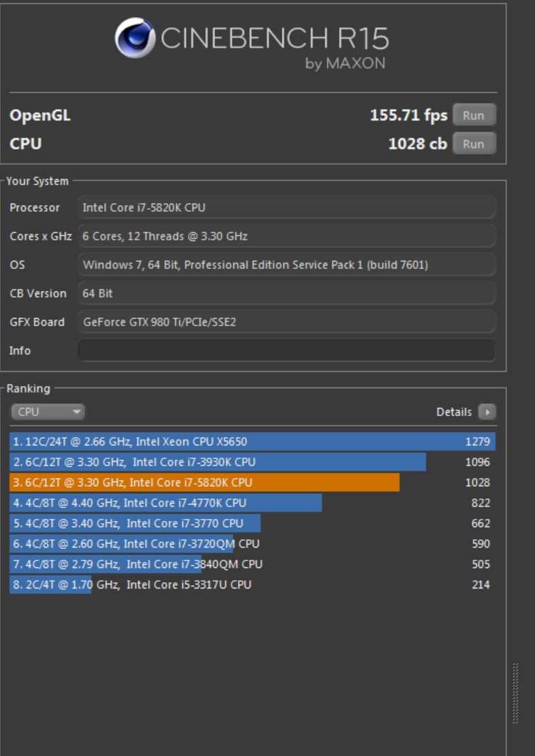Click the GFX Board field
Screen dimensions: 535x756
click(286, 321)
